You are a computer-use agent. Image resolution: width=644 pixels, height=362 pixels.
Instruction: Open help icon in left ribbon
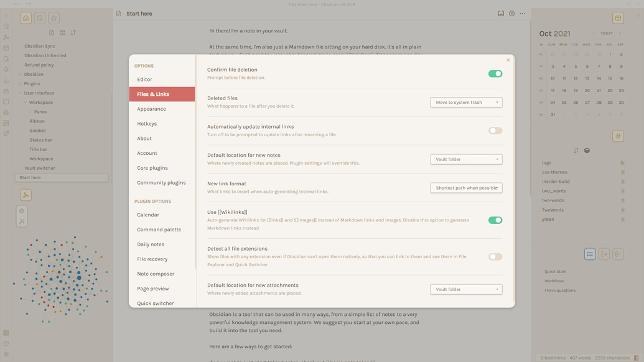pos(6,343)
